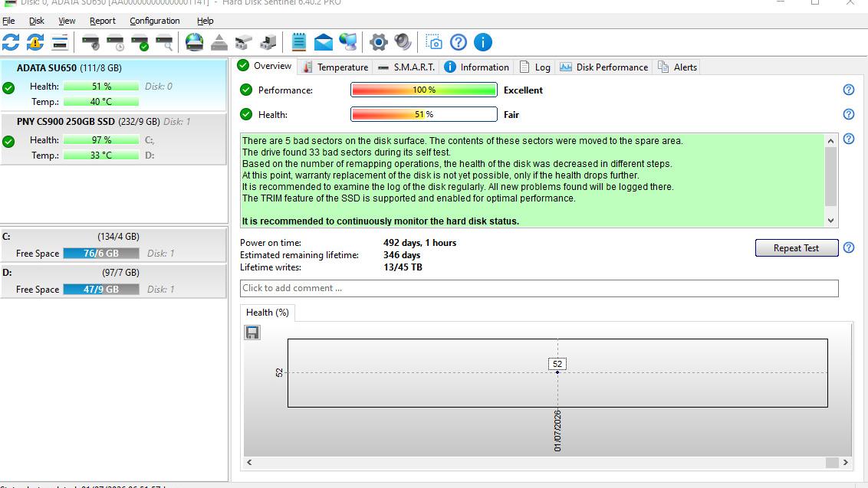Click the Health 51 % gradient bar in Overview
The height and width of the screenshot is (488, 868).
coord(424,114)
